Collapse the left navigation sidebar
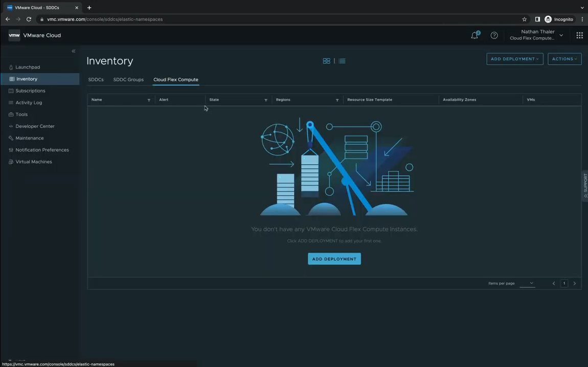The width and height of the screenshot is (588, 367). [74, 51]
